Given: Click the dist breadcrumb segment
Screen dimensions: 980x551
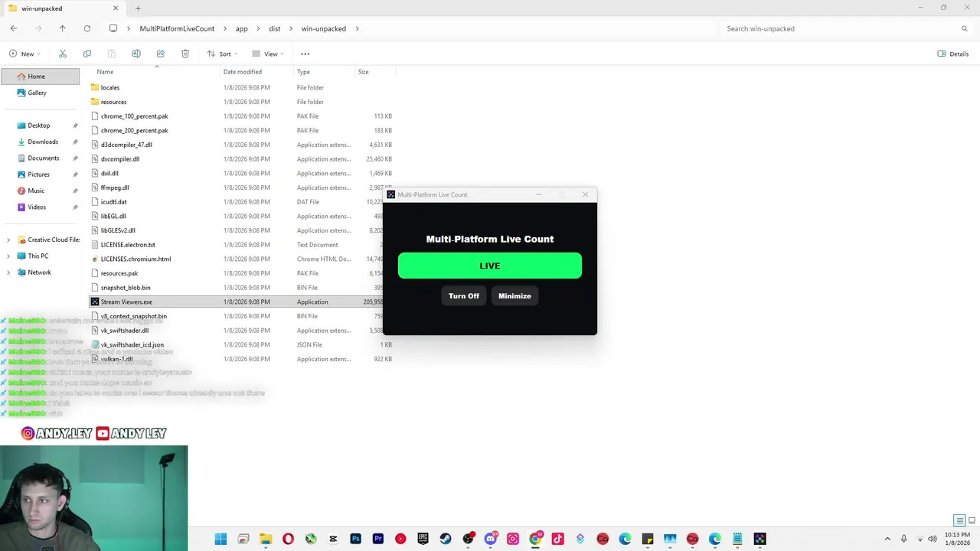Looking at the screenshot, I should (275, 28).
